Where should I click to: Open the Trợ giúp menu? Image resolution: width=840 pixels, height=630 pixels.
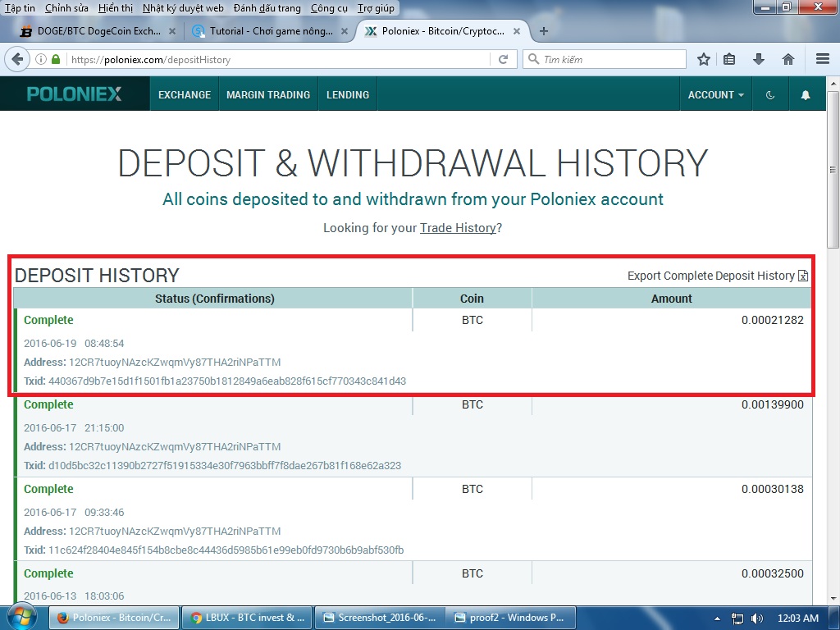[x=376, y=8]
